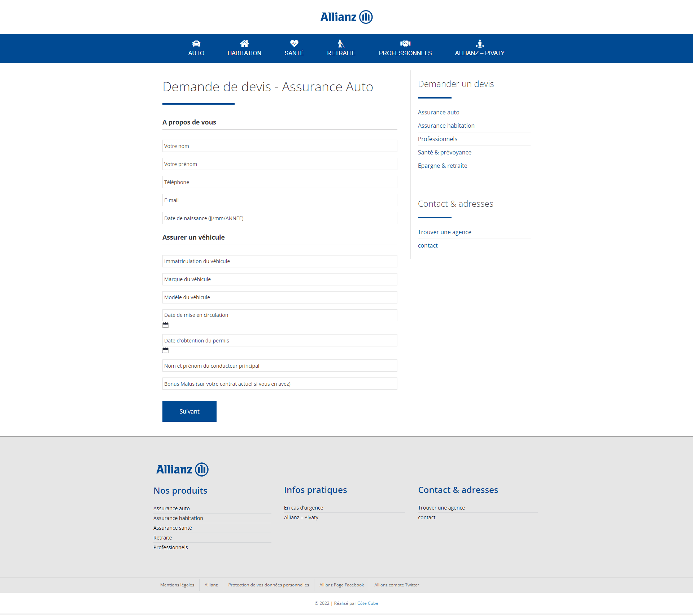Open Allianz compte Twitter link

(x=397, y=585)
